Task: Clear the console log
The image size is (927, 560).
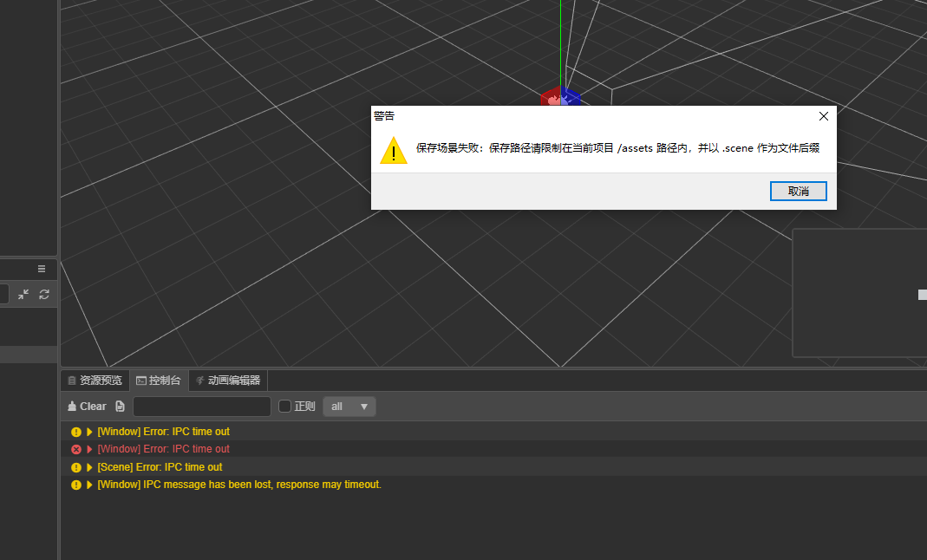Action: 87,407
